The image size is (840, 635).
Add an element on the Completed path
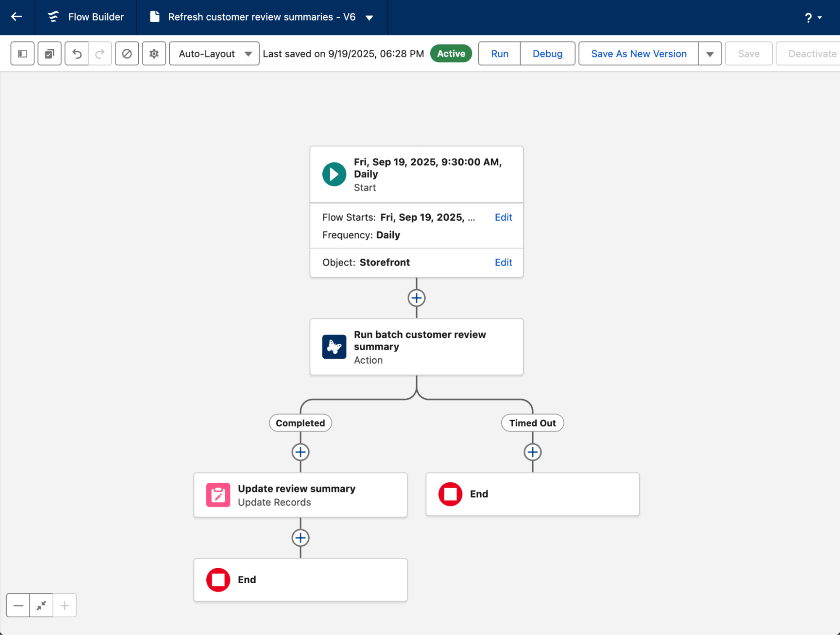(x=300, y=452)
